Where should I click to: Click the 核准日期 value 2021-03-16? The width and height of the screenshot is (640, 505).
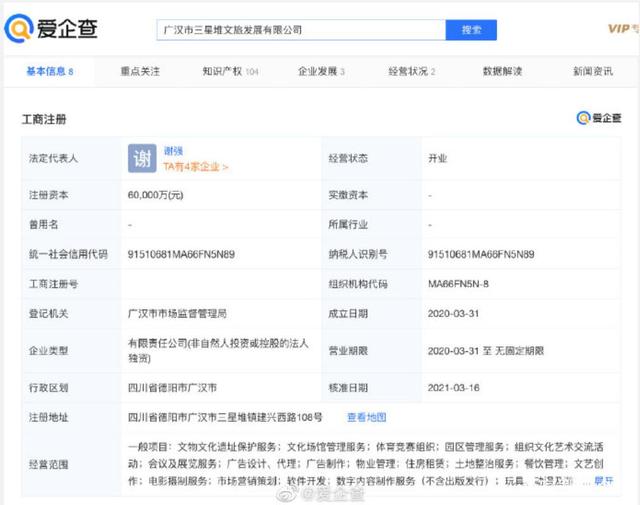point(453,388)
